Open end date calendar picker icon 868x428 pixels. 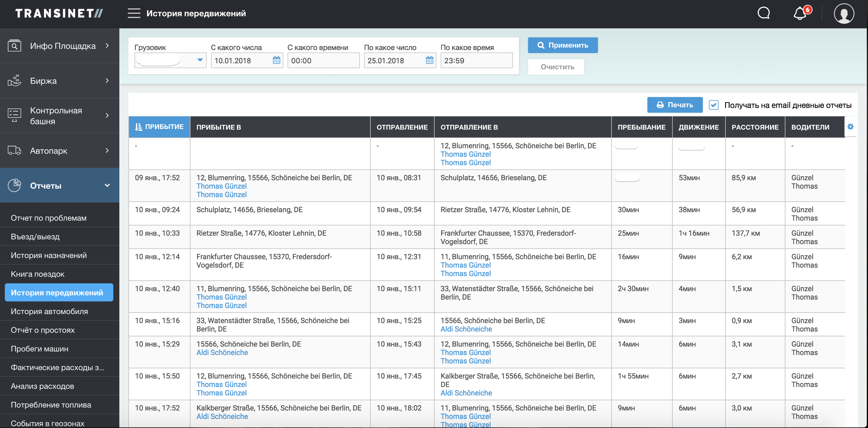429,60
